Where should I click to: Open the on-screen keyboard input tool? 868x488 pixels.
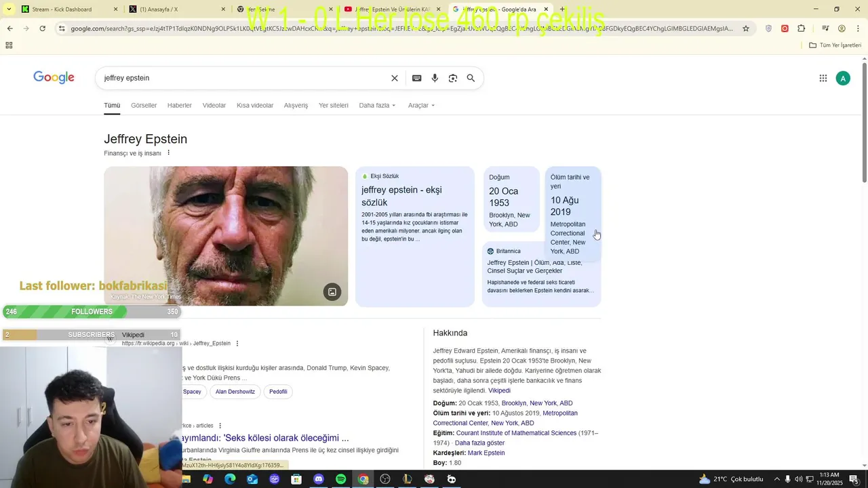(417, 78)
